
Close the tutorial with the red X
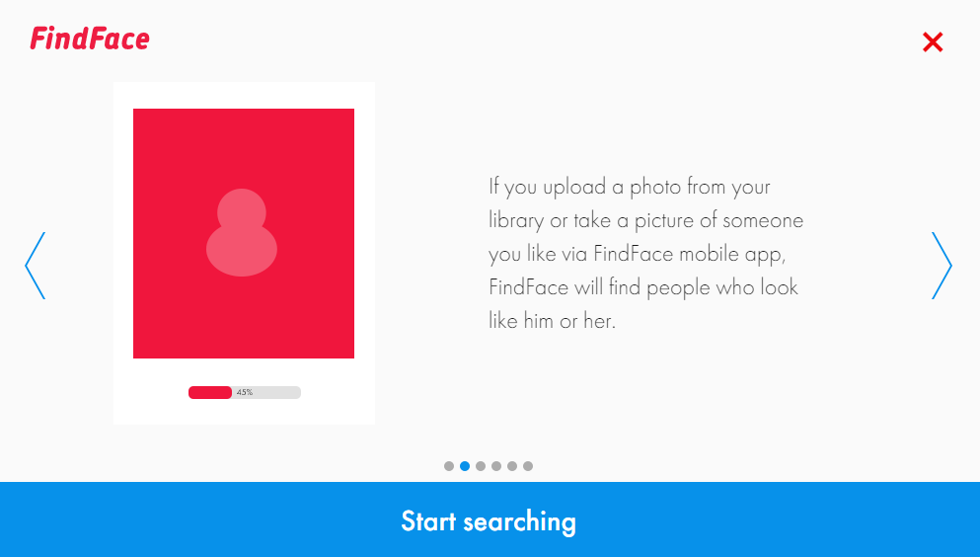[933, 41]
